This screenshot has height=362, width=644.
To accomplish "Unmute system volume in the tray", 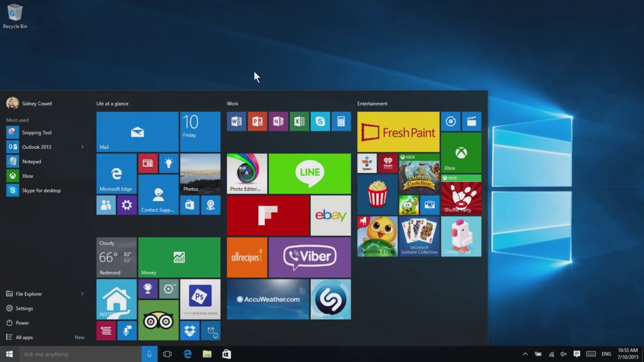I will pyautogui.click(x=563, y=354).
